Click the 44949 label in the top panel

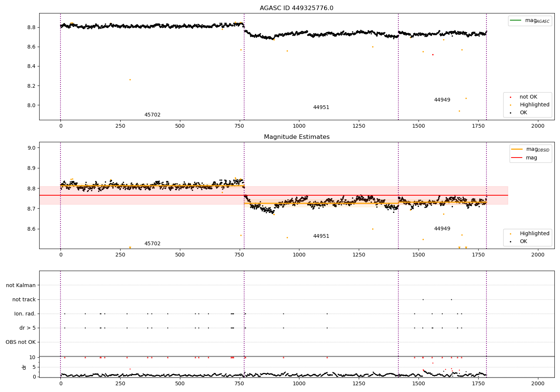(442, 100)
